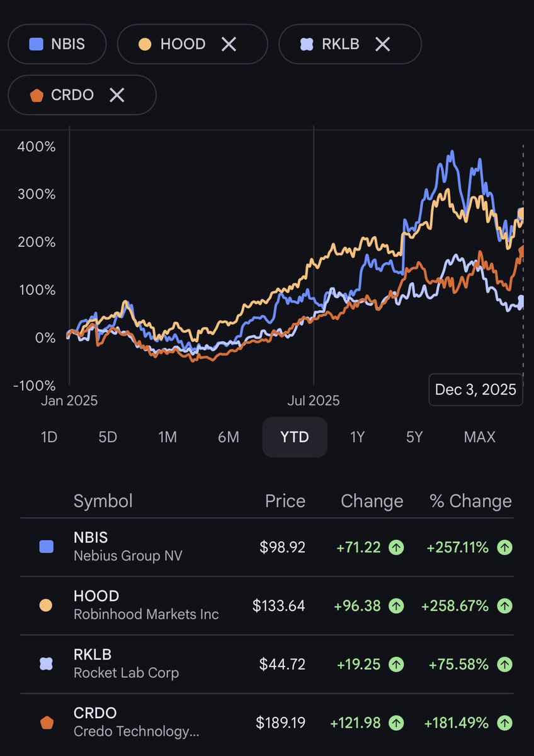Screen dimensions: 534x756
Task: Remove CRDO from the comparison
Action: [116, 95]
